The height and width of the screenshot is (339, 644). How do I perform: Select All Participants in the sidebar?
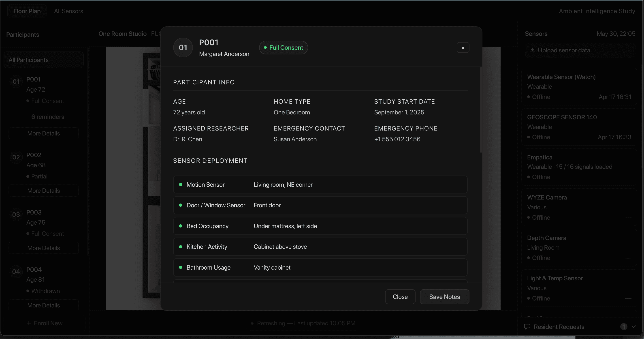tap(43, 60)
